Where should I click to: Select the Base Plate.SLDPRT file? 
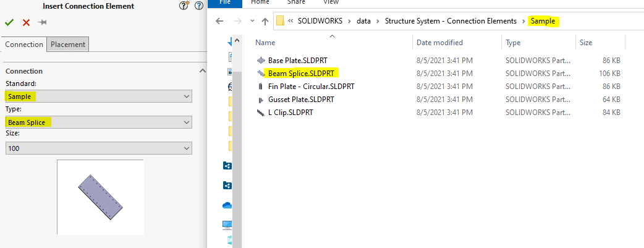tap(297, 61)
